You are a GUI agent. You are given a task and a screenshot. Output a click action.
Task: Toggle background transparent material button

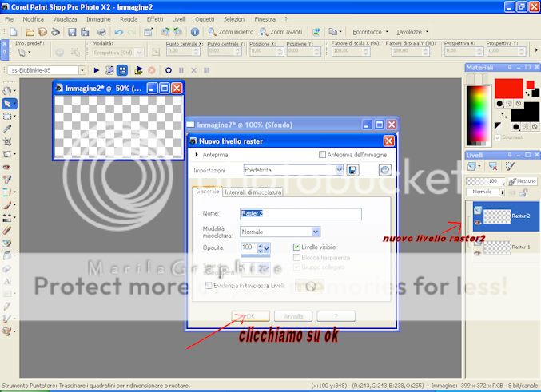(x=535, y=127)
